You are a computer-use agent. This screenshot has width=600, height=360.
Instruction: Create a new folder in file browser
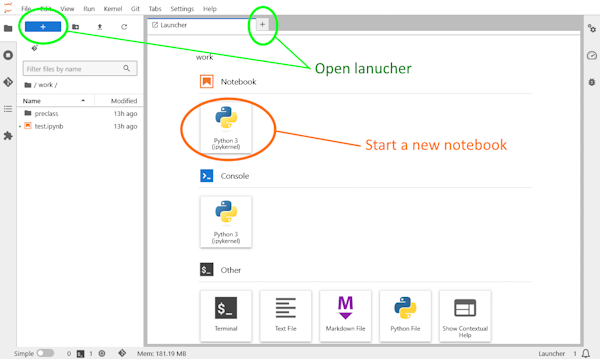(x=76, y=27)
